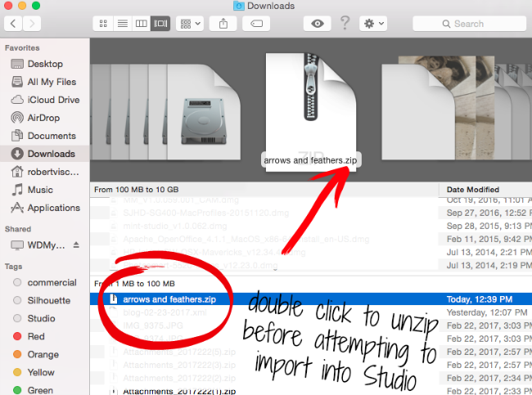Select Attachments_2017222(2).zip file
The image size is (532, 395).
coord(179,379)
